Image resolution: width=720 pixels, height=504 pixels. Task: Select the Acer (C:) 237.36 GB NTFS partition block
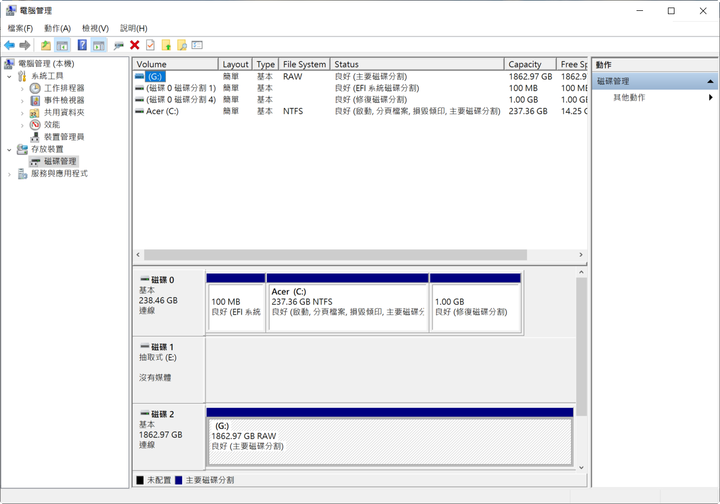click(348, 302)
